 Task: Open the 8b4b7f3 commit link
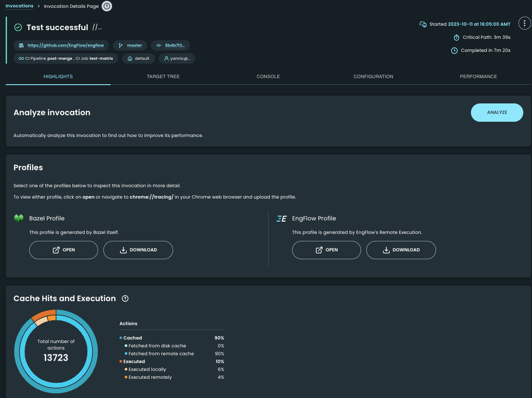[175, 45]
